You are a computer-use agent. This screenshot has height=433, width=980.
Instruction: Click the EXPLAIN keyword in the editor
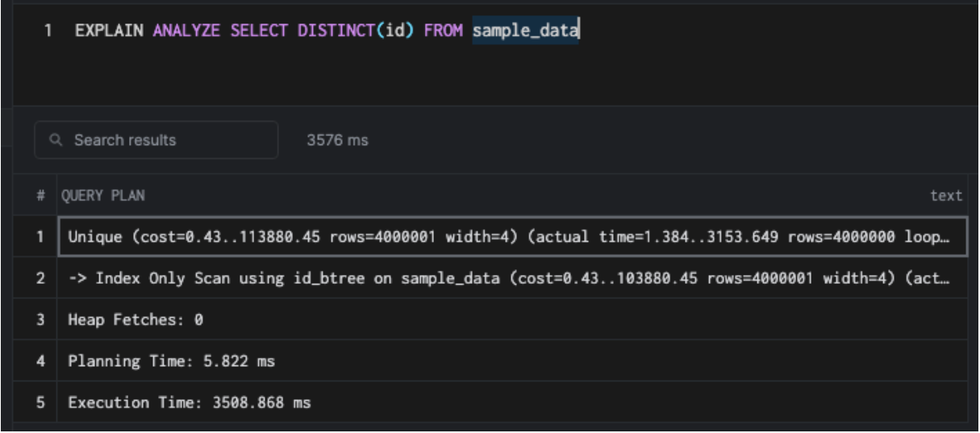(110, 31)
